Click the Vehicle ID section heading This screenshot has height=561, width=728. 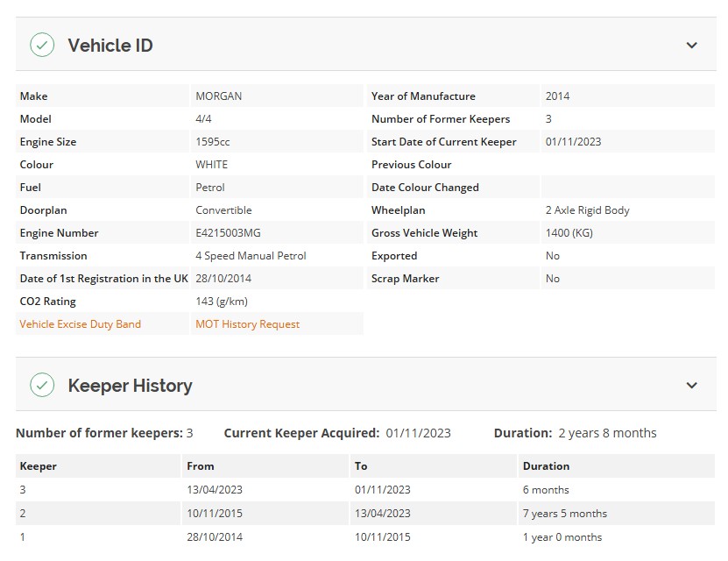click(x=110, y=46)
